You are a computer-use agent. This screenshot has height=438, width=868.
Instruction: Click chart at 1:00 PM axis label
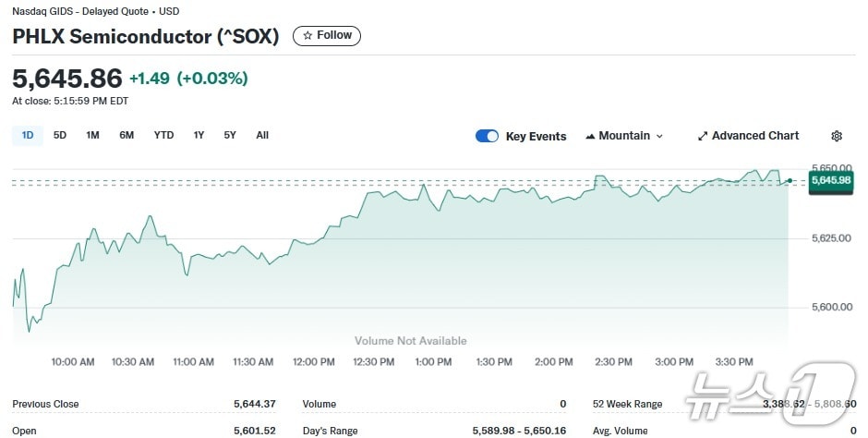pos(433,362)
